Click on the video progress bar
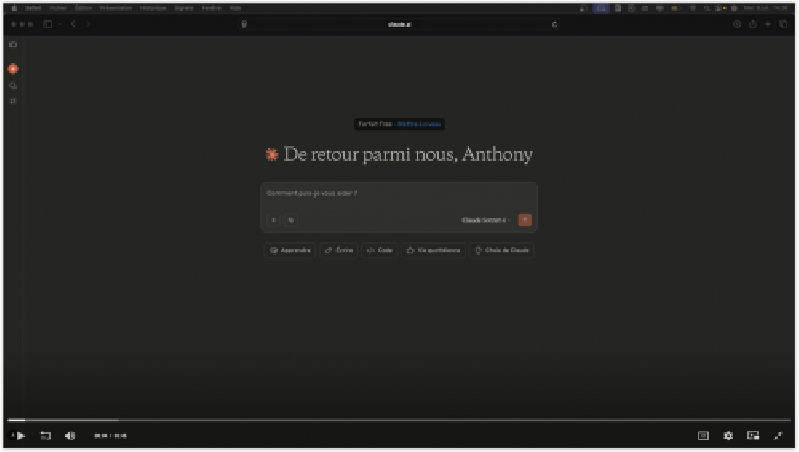The width and height of the screenshot is (799, 452). pos(399,420)
